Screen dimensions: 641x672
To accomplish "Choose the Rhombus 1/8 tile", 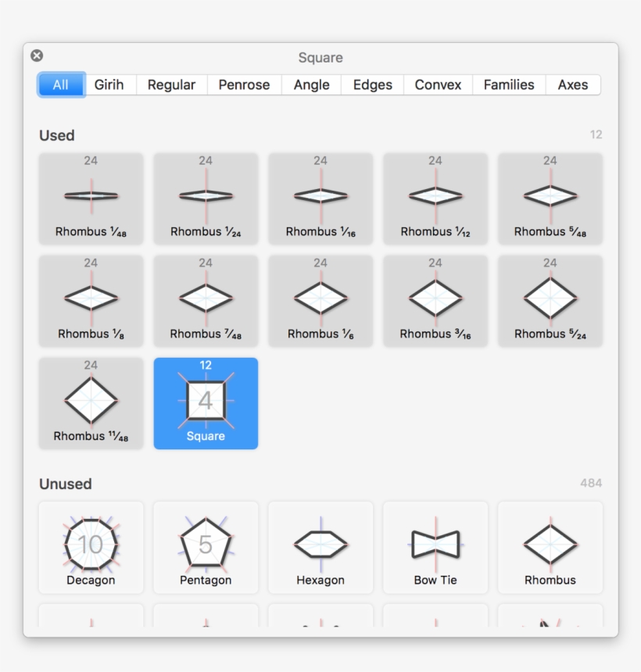I will click(91, 301).
